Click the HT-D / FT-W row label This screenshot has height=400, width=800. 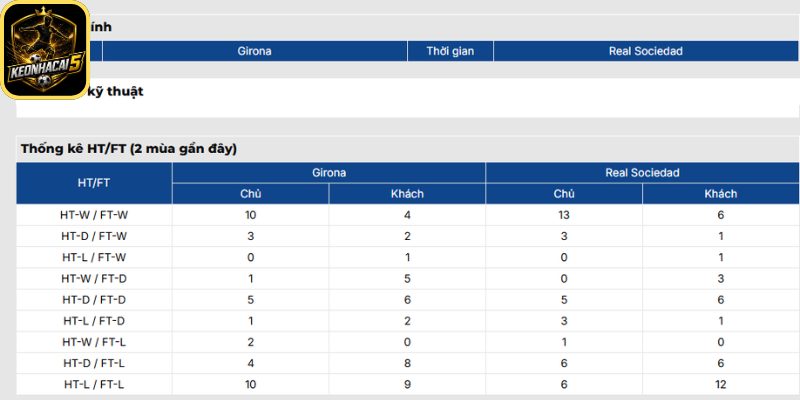[94, 236]
